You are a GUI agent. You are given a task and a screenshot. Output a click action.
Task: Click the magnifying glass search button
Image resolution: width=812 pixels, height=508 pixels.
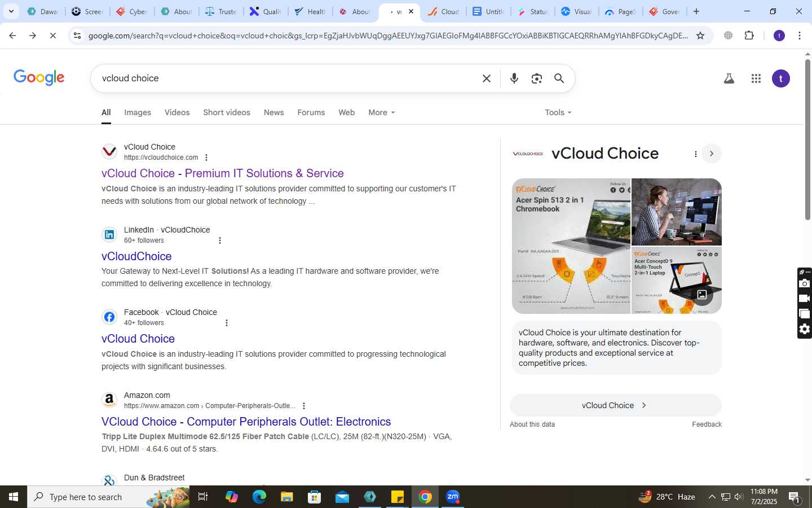559,78
